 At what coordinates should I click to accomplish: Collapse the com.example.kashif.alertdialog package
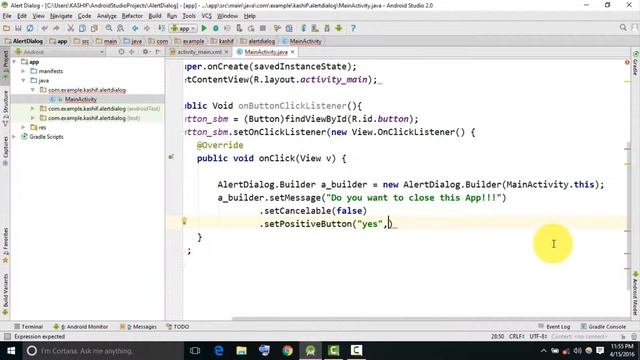(33, 90)
